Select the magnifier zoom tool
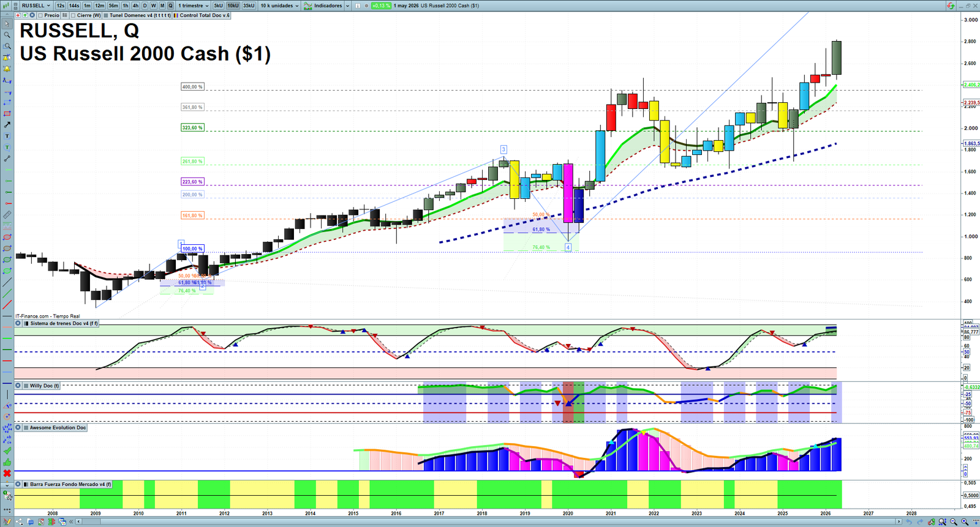980x527 pixels. coord(7,35)
